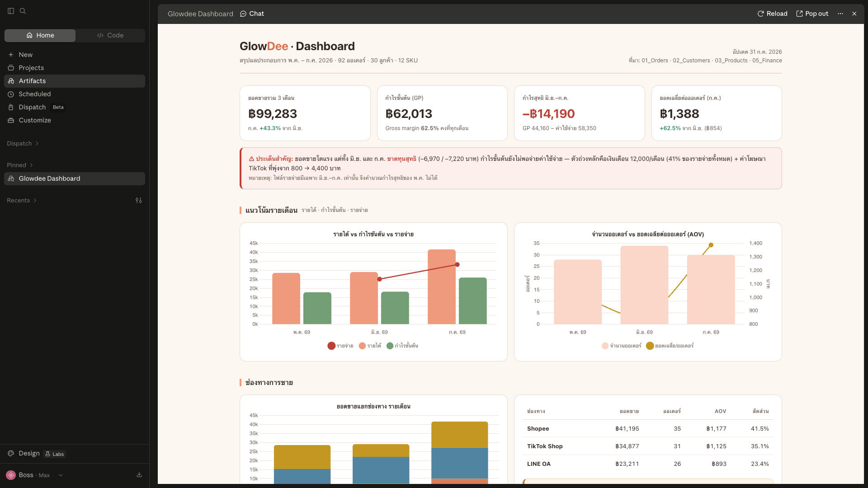Image resolution: width=868 pixels, height=488 pixels.
Task: Expand the Recents section
Action: coord(22,201)
